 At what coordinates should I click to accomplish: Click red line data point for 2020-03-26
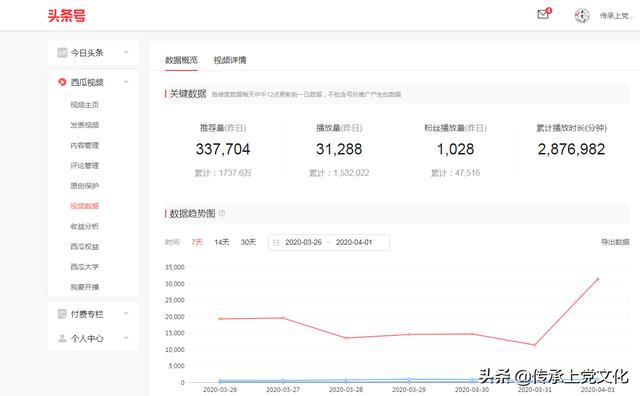click(x=220, y=319)
